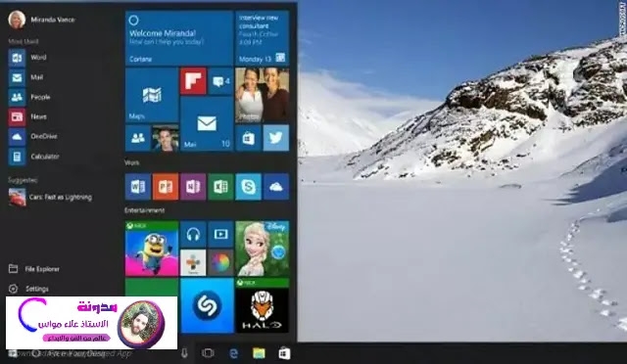Launch the Twitter tile
Image resolution: width=627 pixels, height=364 pixels.
pos(276,138)
